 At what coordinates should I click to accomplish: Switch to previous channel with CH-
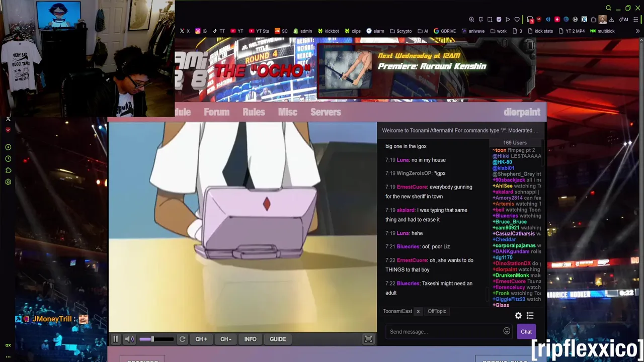(225, 339)
